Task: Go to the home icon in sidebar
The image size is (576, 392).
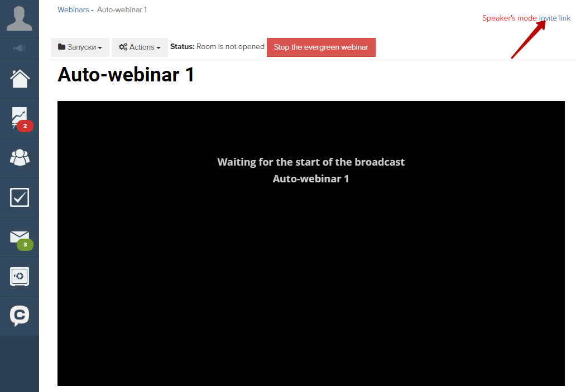Action: point(20,79)
